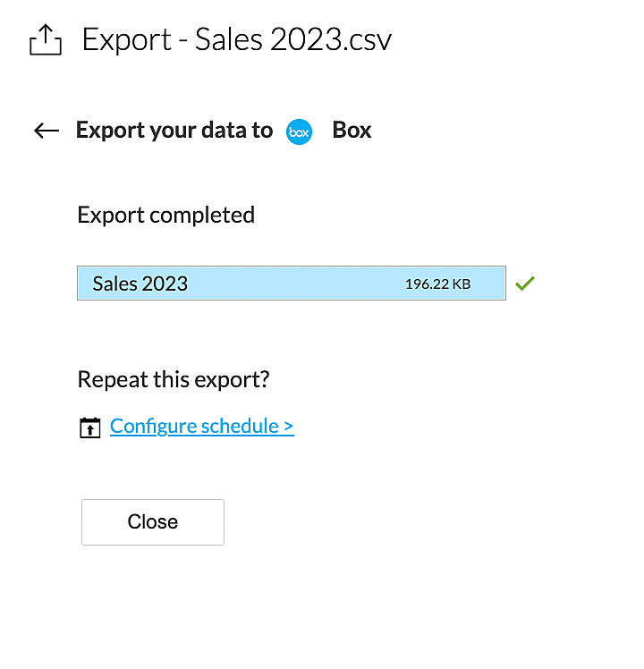
Task: Click the chevron after Configure schedule
Action: click(288, 427)
